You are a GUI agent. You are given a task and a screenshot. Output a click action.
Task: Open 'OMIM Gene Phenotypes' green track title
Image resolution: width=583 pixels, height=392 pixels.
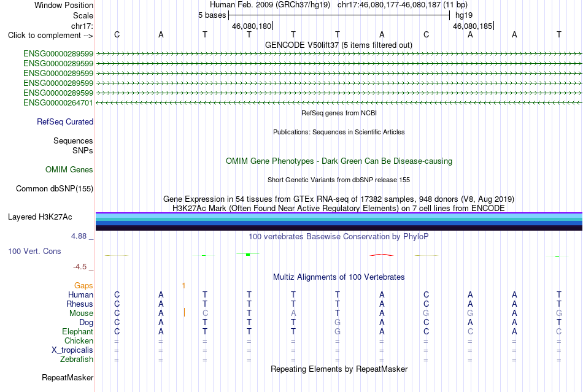point(339,161)
